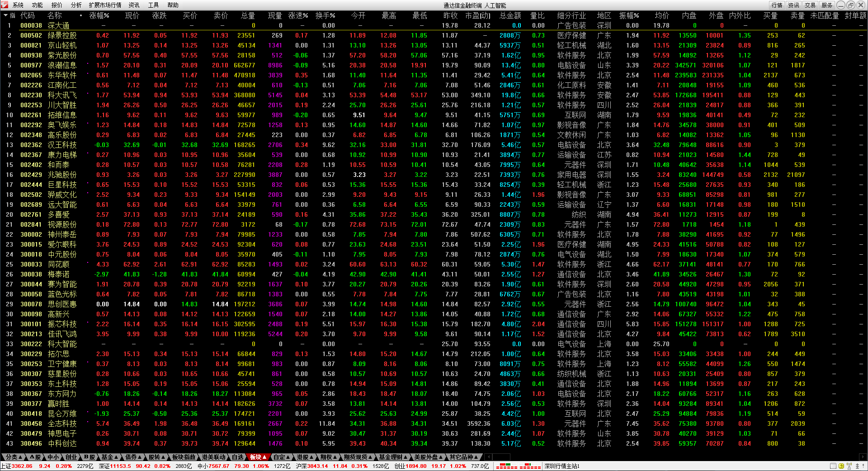The height and width of the screenshot is (471, 868).
Task: Click the 交易 button at top right
Action: pyautogui.click(x=810, y=5)
